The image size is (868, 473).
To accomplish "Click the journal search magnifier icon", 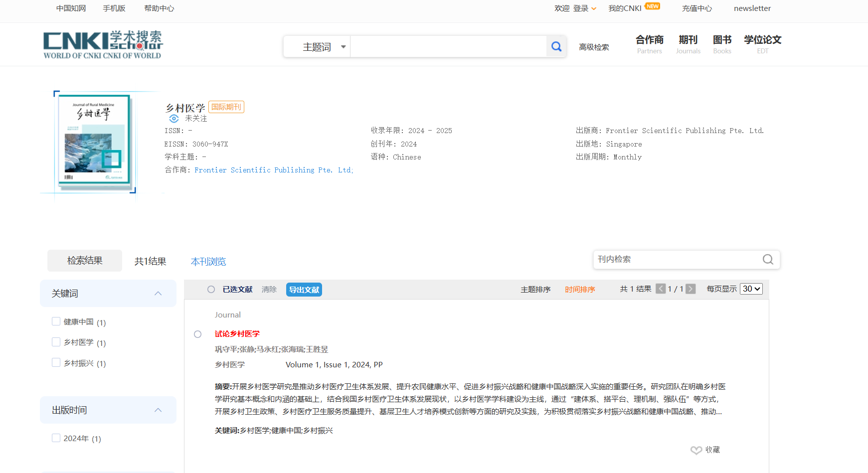I will click(768, 260).
